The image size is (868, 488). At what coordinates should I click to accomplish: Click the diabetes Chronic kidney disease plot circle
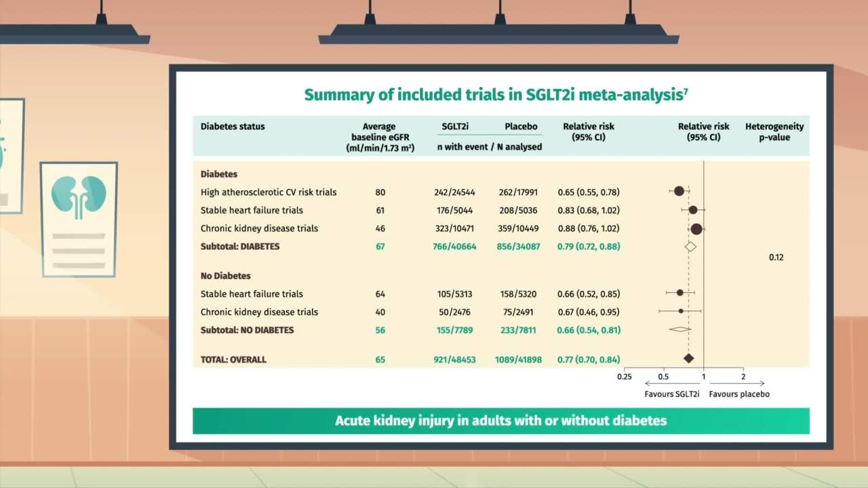point(696,229)
